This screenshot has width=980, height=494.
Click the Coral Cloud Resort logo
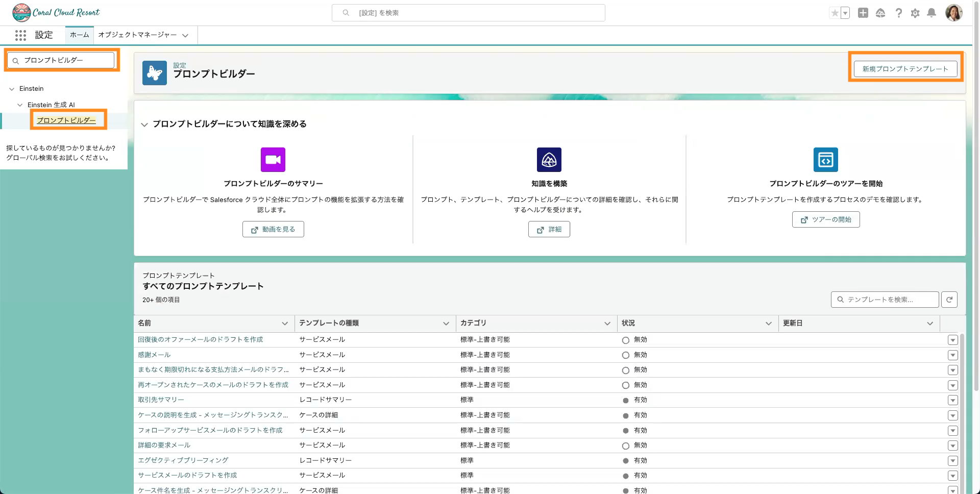(x=56, y=13)
